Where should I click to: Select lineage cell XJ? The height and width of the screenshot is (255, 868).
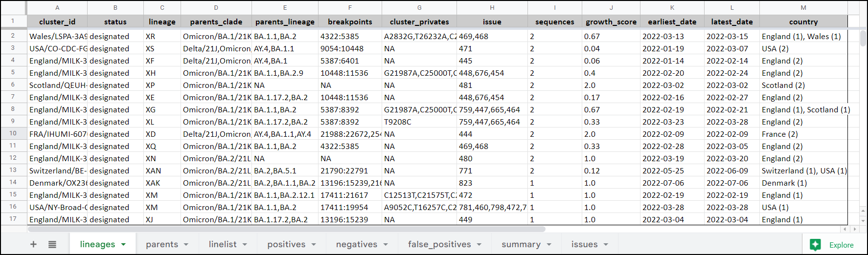(162, 219)
